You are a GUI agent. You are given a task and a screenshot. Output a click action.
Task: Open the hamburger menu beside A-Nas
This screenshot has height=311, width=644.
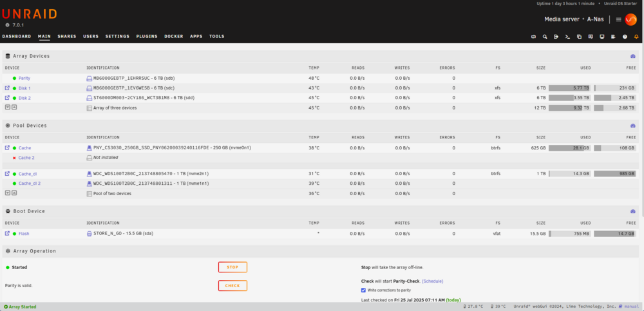(x=618, y=19)
